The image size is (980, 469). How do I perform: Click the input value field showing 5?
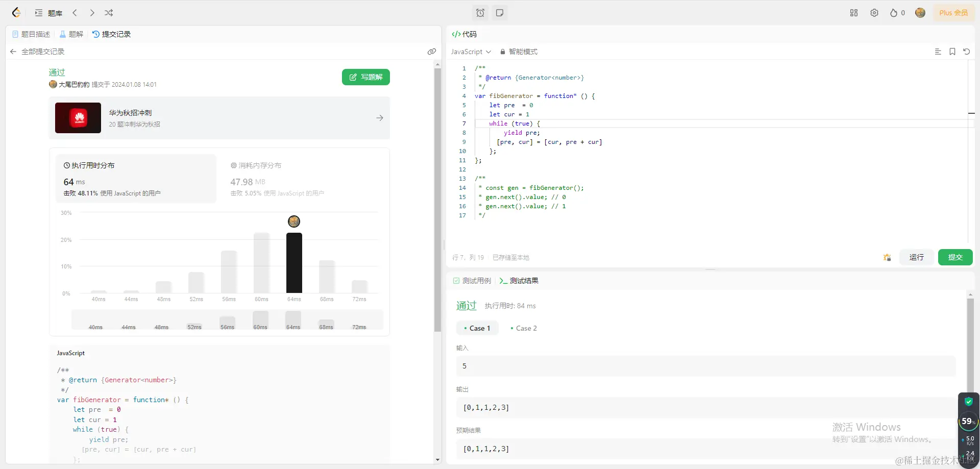[x=706, y=366]
